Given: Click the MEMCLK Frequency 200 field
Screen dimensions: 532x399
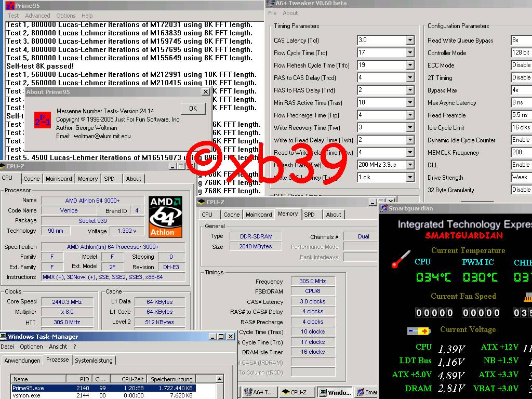Looking at the screenshot, I should coord(521,152).
